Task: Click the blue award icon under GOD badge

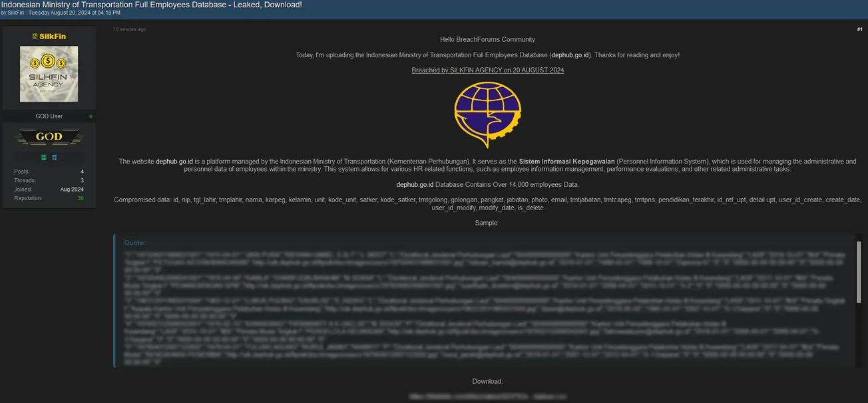Action: pos(55,158)
